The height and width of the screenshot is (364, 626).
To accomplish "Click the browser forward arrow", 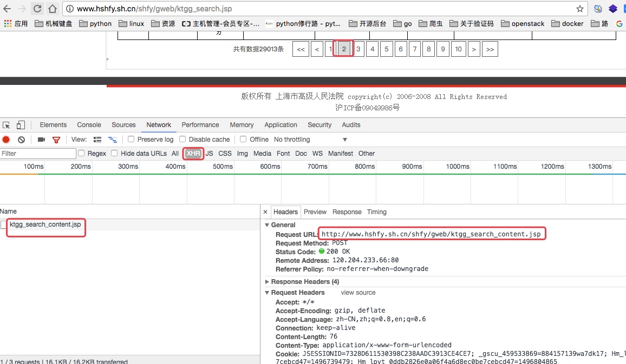I will (x=22, y=8).
